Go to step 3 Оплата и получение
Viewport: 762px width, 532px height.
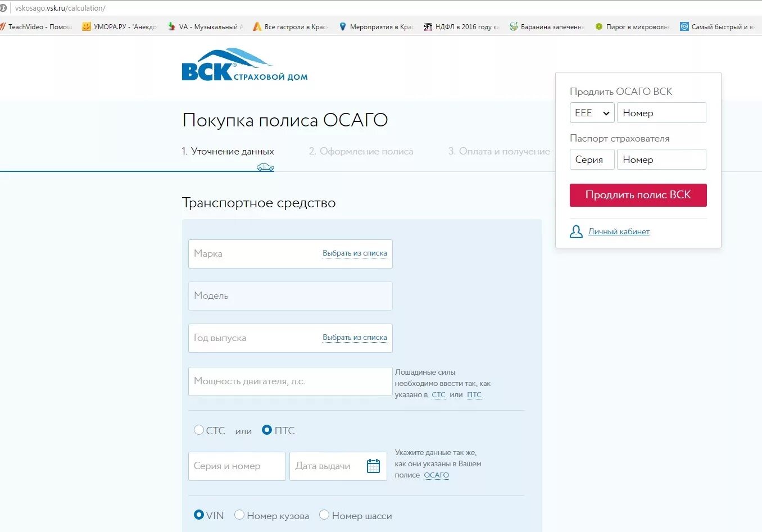(499, 151)
